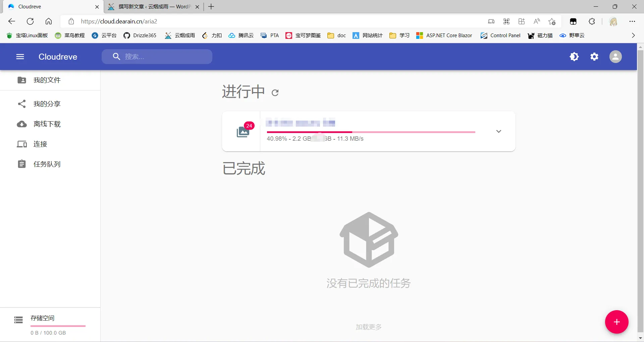Image resolution: width=644 pixels, height=342 pixels.
Task: Refresh the 进行中 task list
Action: click(x=275, y=93)
